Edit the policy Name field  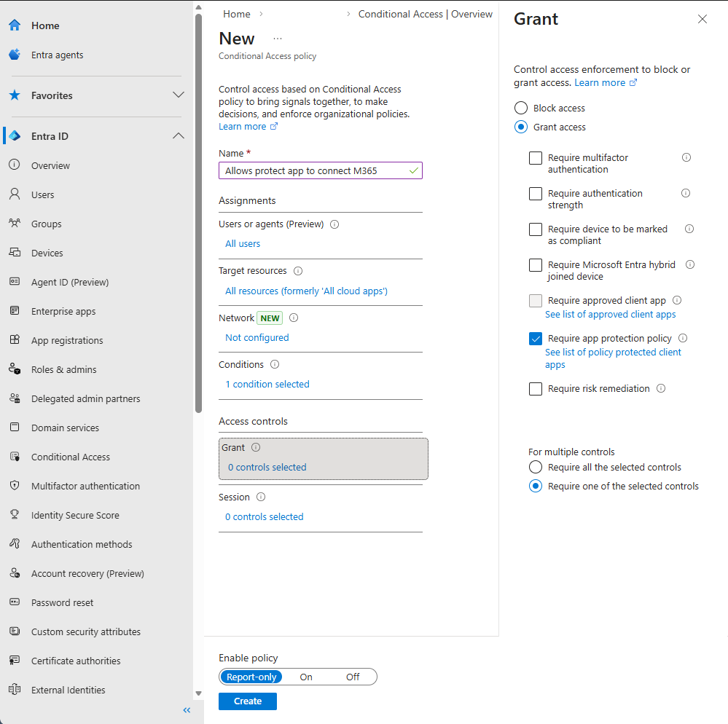pos(321,170)
